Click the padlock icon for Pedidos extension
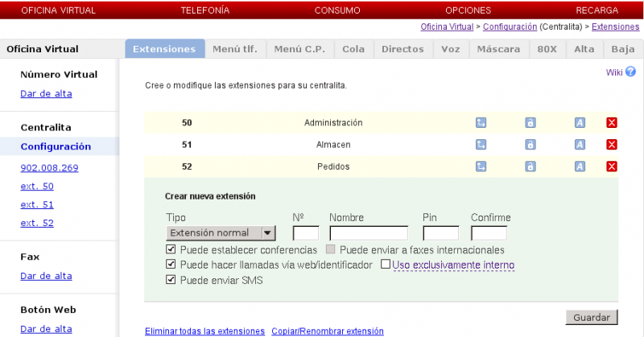 pos(530,166)
